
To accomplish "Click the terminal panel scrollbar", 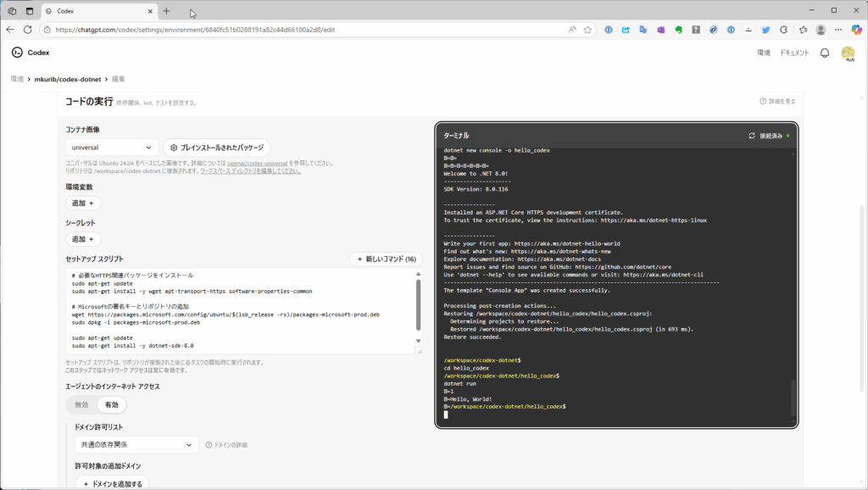I will click(793, 398).
